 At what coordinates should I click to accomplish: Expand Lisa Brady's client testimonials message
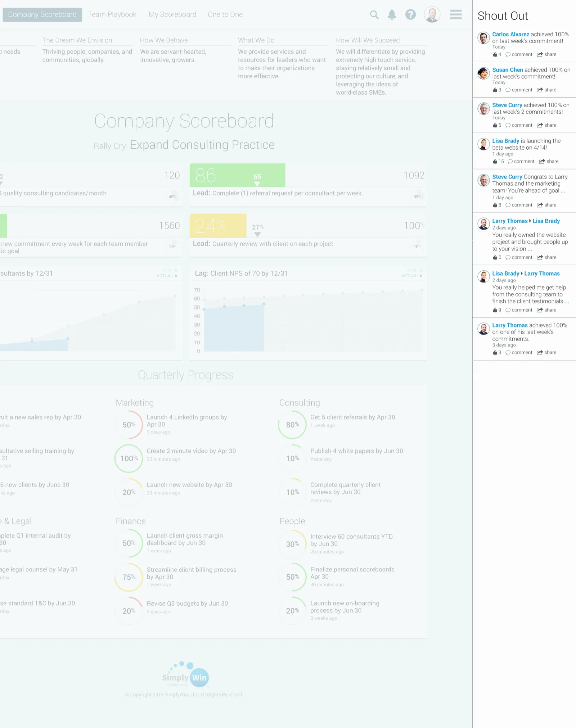(567, 302)
